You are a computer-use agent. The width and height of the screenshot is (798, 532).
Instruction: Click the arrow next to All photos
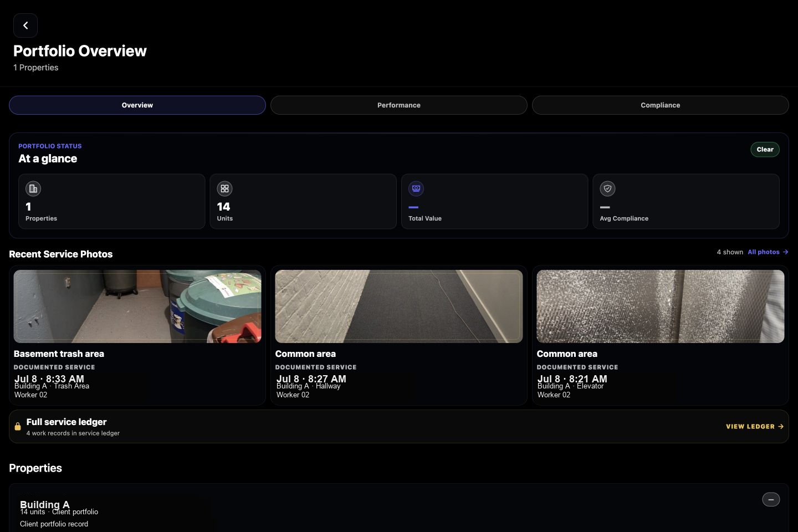pyautogui.click(x=785, y=252)
